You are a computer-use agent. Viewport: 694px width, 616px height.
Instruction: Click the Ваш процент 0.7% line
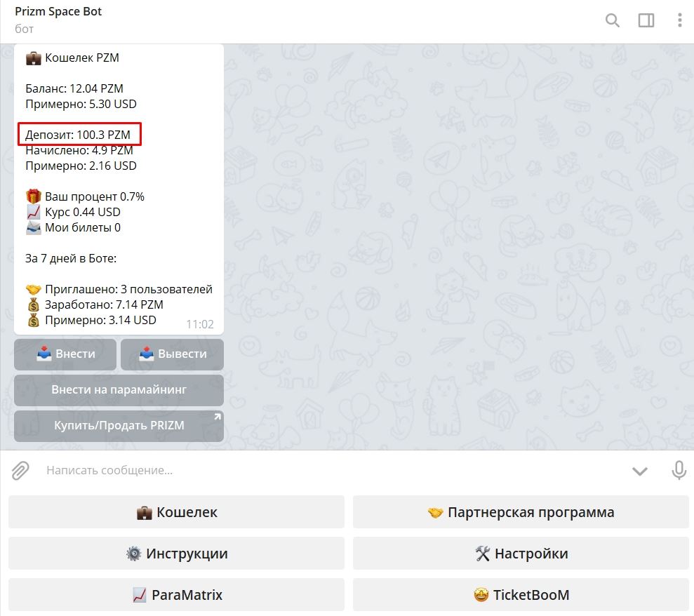click(85, 196)
